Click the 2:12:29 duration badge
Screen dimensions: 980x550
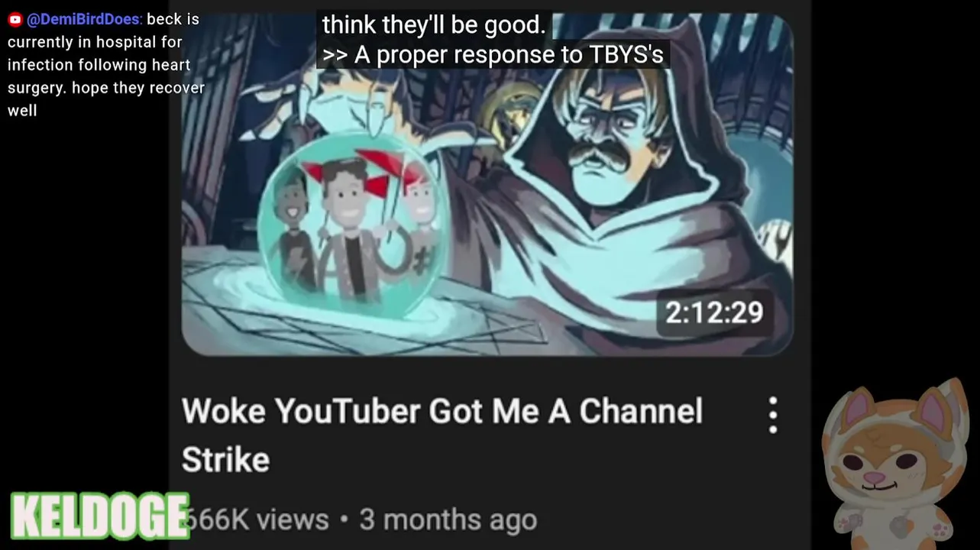tap(714, 312)
